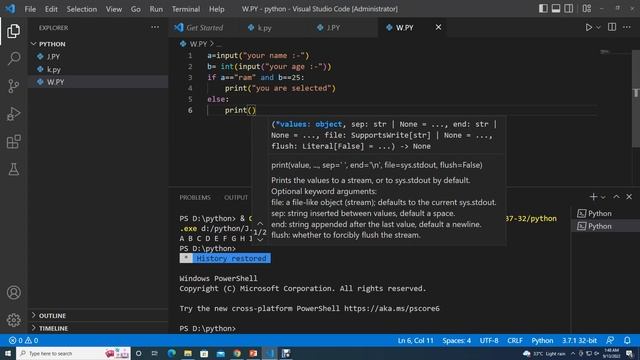This screenshot has width=640, height=360.
Task: Open the Search view in activity bar
Action: click(13, 58)
